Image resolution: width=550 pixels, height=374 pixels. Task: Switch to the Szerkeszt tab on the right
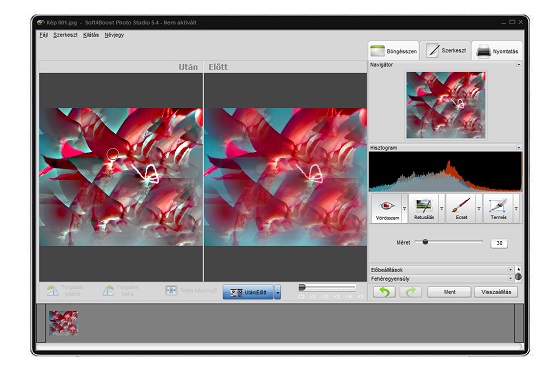(x=446, y=51)
